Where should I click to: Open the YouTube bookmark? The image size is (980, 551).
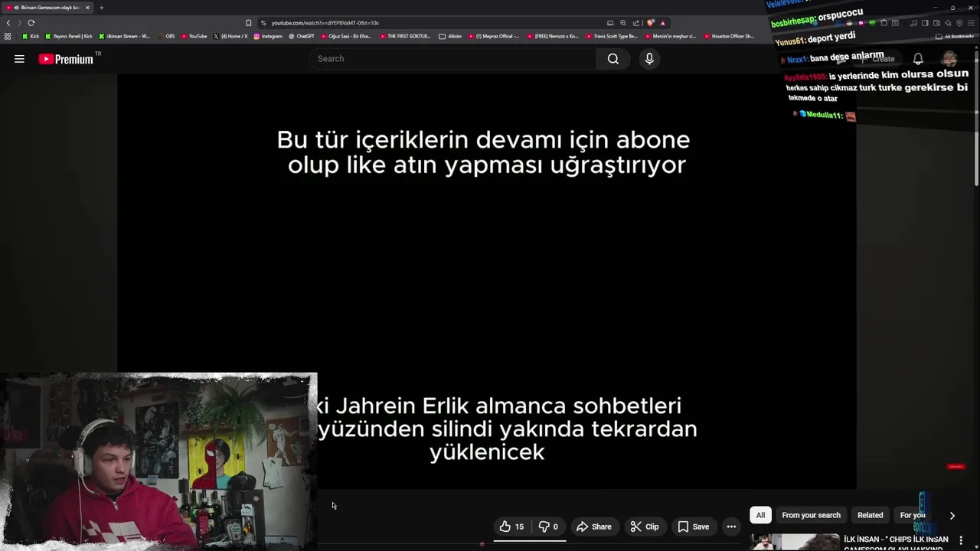pyautogui.click(x=194, y=36)
